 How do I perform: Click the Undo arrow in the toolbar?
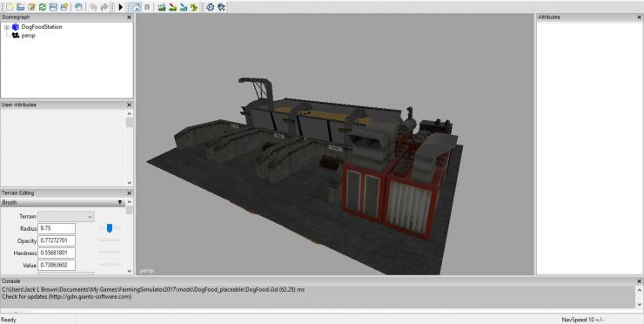pos(93,7)
